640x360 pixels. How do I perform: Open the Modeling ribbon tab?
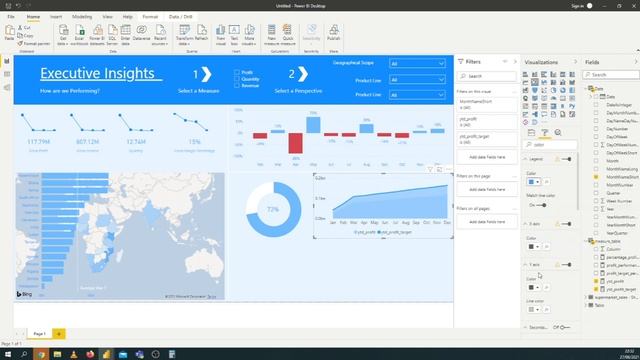[x=82, y=17]
